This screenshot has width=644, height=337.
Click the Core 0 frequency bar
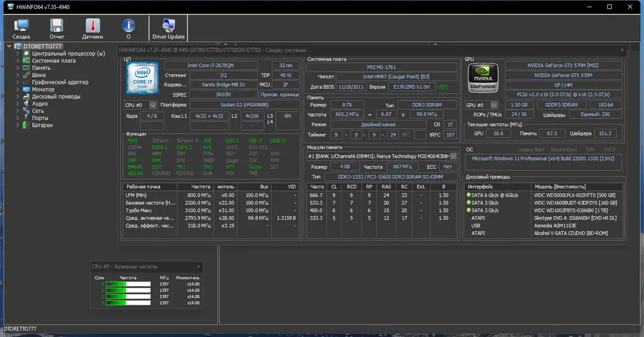[128, 284]
